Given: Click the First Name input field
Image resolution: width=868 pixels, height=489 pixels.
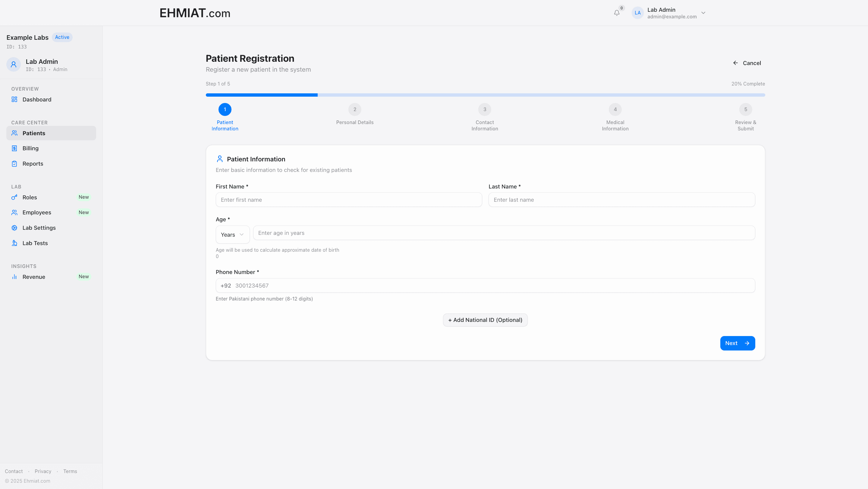Looking at the screenshot, I should [349, 200].
